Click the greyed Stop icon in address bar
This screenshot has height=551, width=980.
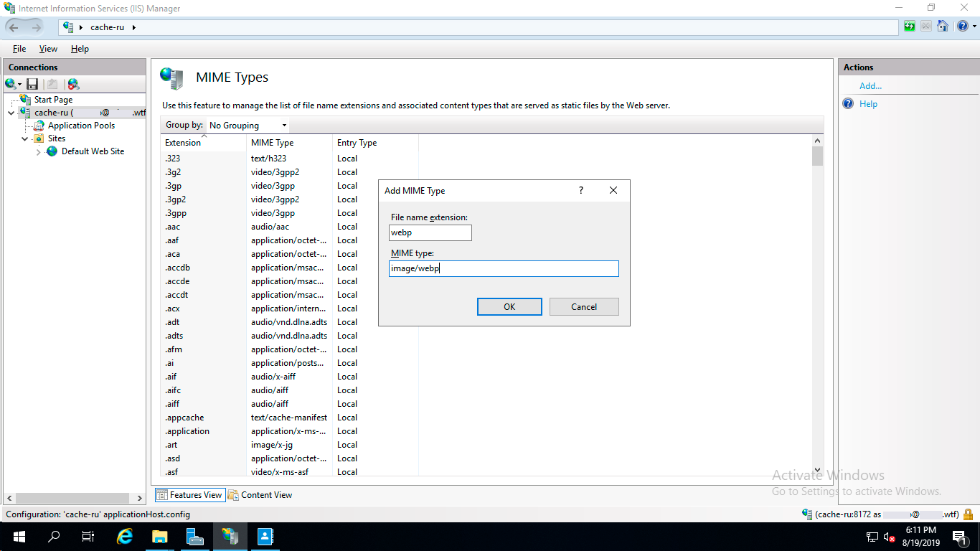tap(926, 27)
